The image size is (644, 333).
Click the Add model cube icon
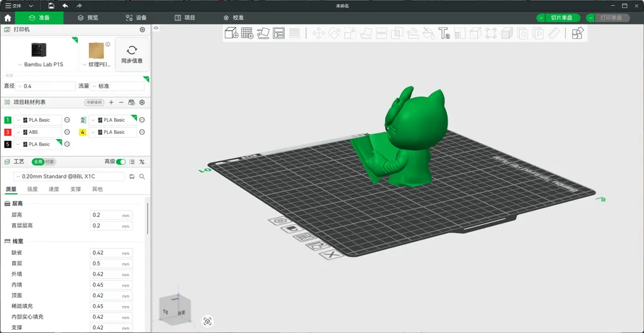click(x=231, y=33)
